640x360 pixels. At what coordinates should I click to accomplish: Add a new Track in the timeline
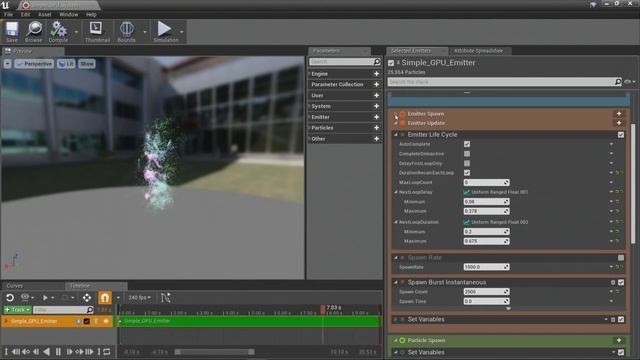tap(17, 310)
